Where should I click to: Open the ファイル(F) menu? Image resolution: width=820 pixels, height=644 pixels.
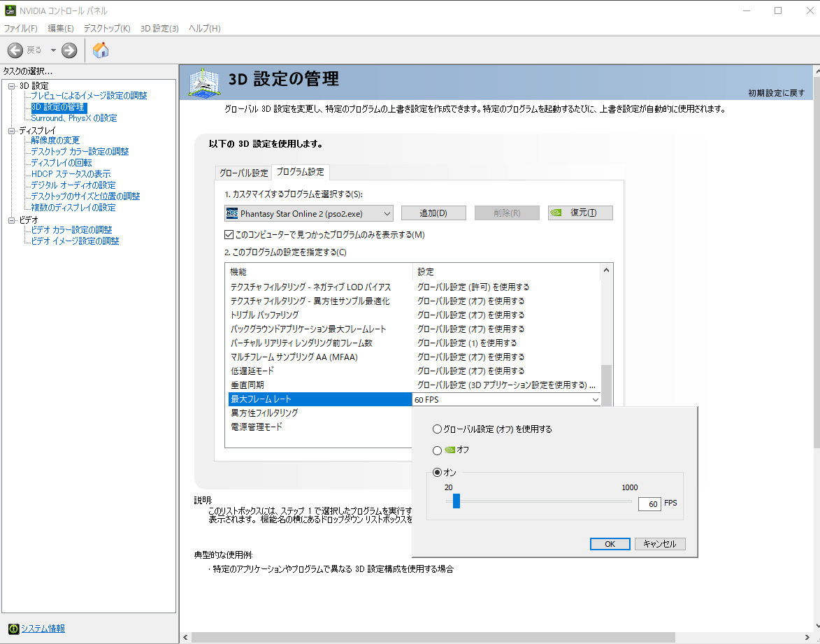pyautogui.click(x=21, y=28)
